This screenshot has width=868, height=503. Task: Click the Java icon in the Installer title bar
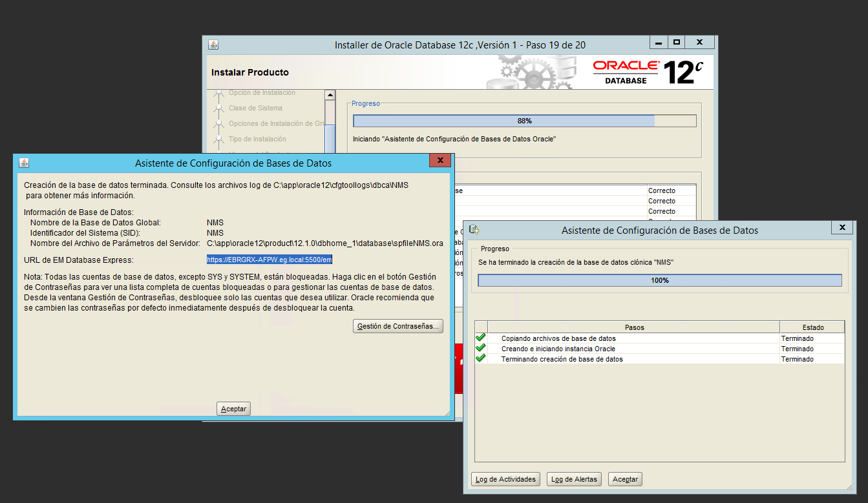[213, 45]
